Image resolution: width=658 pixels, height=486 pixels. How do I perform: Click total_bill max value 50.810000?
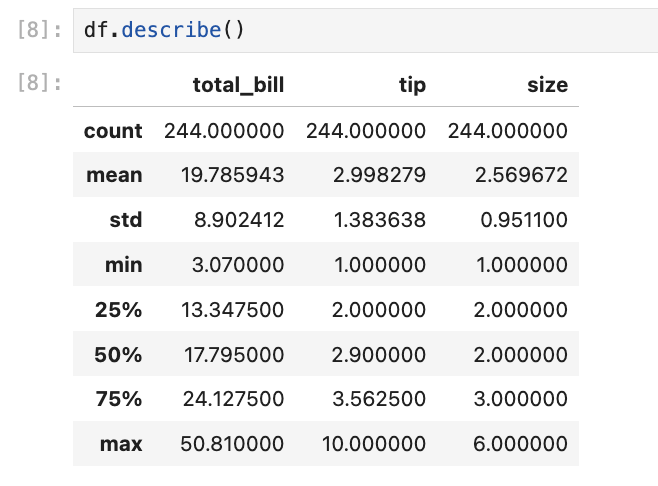coord(232,444)
